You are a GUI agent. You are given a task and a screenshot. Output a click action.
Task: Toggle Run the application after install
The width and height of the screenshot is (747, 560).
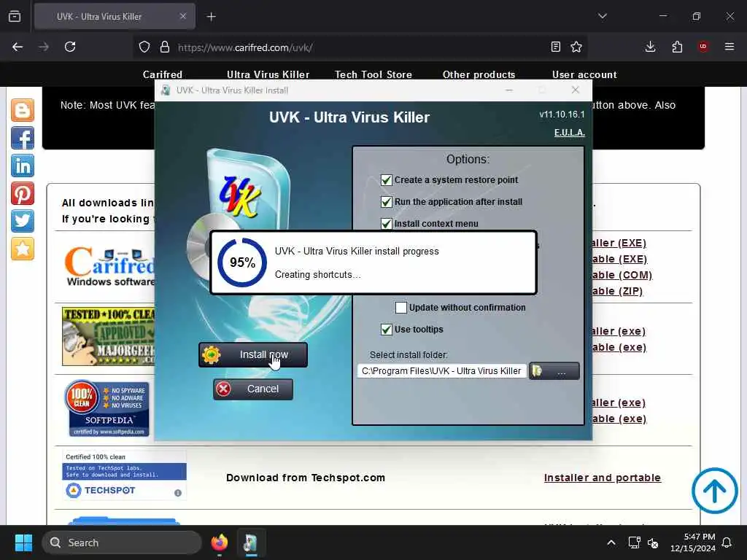click(x=387, y=202)
